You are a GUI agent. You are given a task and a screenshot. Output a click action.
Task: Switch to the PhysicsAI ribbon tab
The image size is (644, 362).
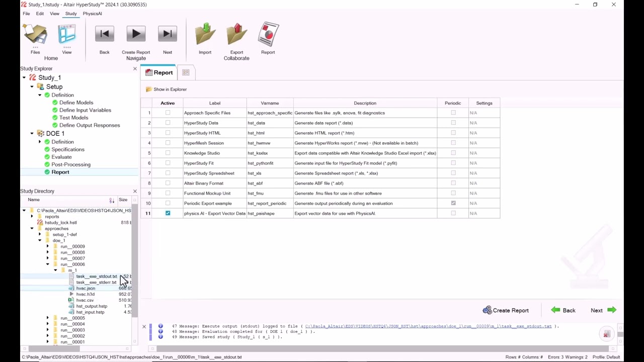[92, 14]
